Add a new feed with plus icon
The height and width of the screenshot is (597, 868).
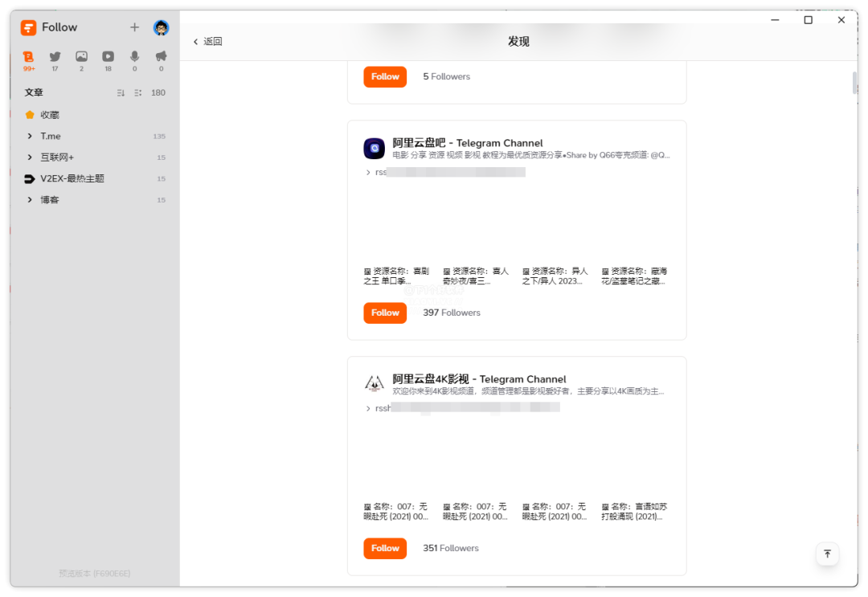(x=134, y=27)
